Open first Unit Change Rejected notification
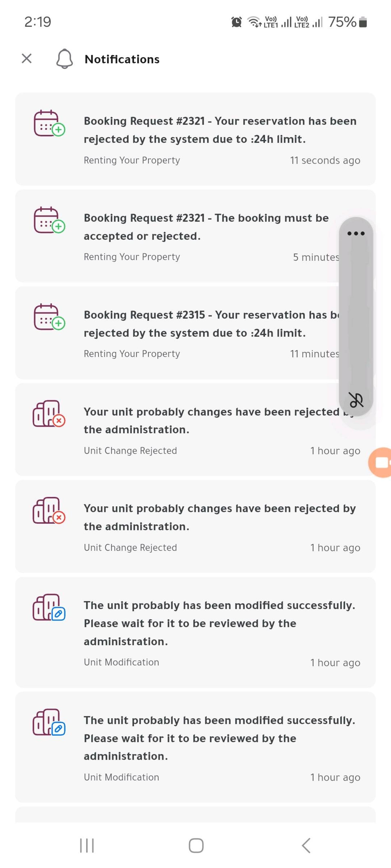391x868 pixels. [195, 429]
